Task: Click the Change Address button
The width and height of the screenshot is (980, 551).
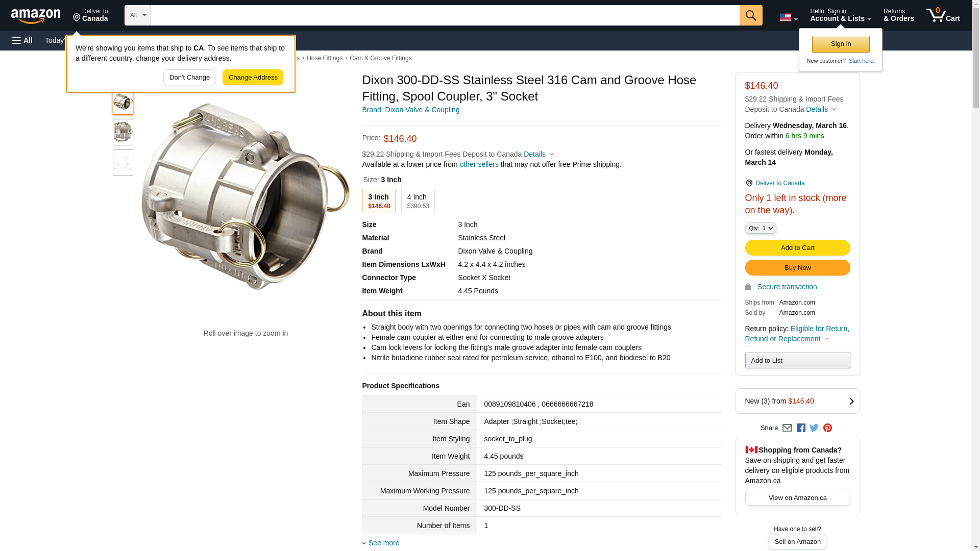Action: pos(253,78)
